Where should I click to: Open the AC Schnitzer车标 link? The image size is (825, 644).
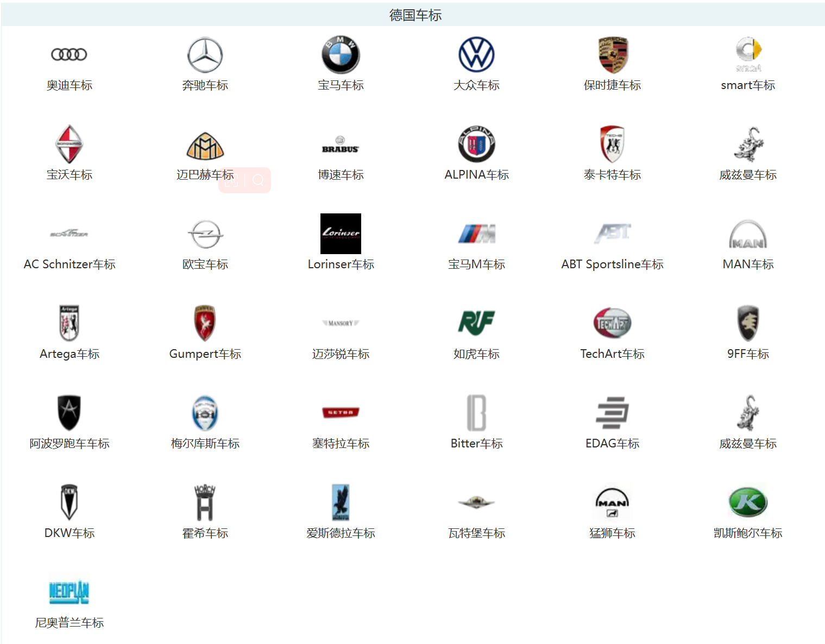point(70,264)
